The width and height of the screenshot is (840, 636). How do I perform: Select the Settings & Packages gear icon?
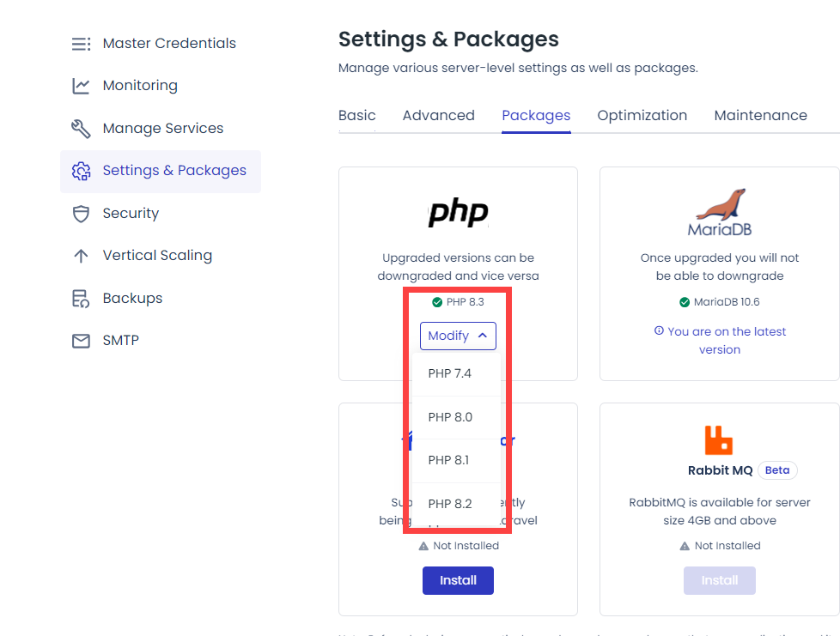tap(80, 171)
